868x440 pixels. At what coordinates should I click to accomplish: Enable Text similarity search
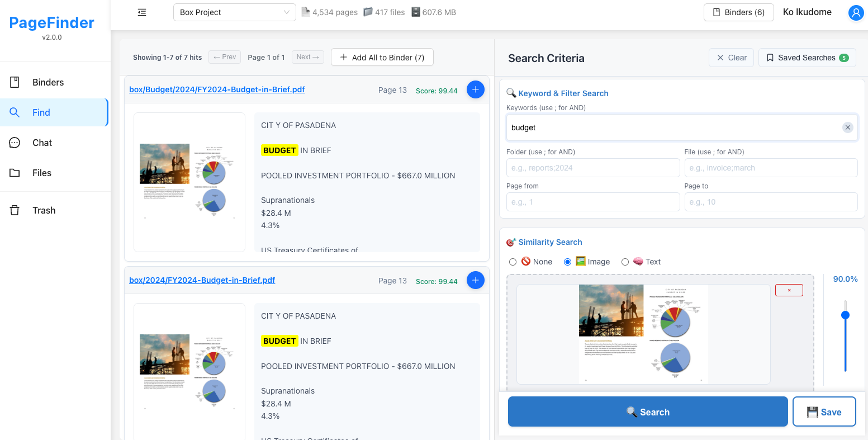click(625, 261)
